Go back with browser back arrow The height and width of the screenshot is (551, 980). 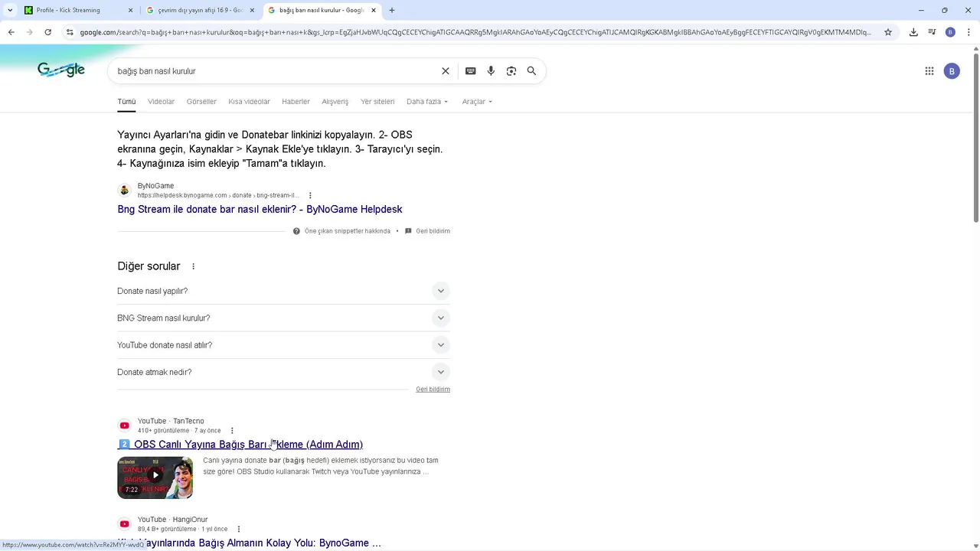coord(11,32)
